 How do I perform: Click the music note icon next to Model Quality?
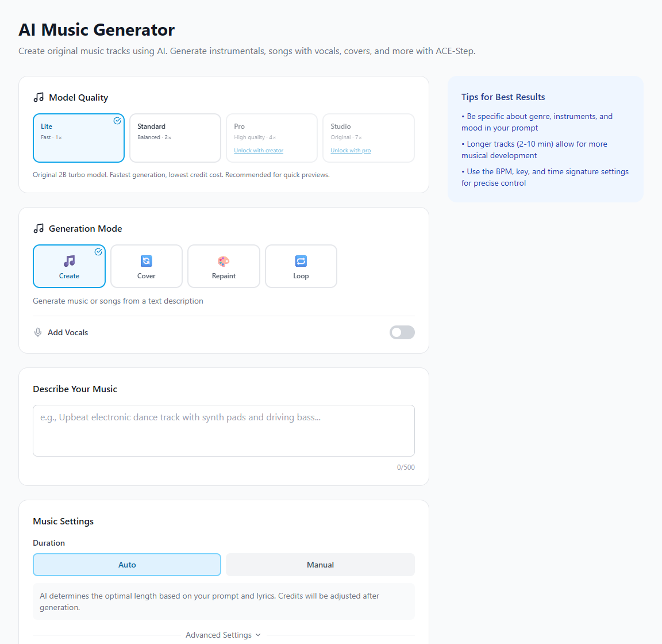[x=39, y=98]
